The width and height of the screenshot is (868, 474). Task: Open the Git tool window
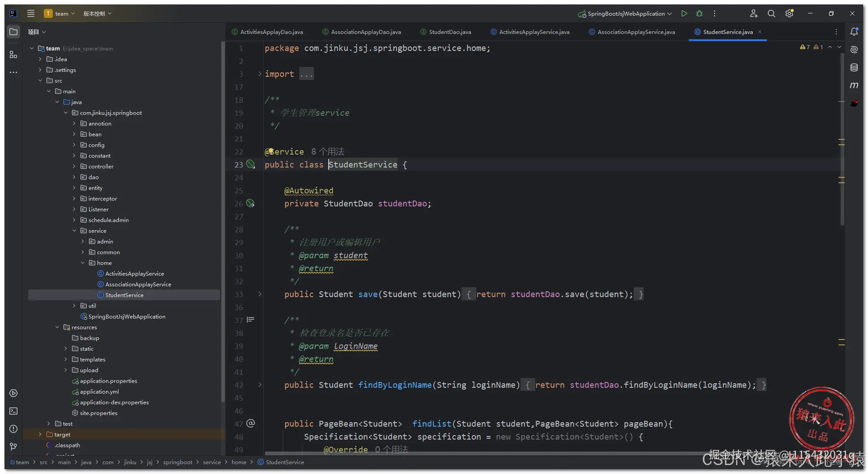click(13, 446)
